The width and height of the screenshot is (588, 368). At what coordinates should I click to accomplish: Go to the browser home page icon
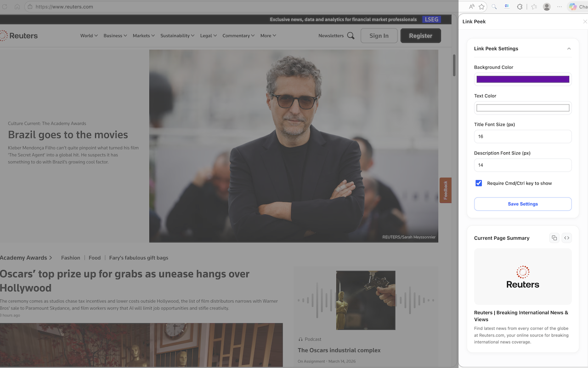click(17, 7)
